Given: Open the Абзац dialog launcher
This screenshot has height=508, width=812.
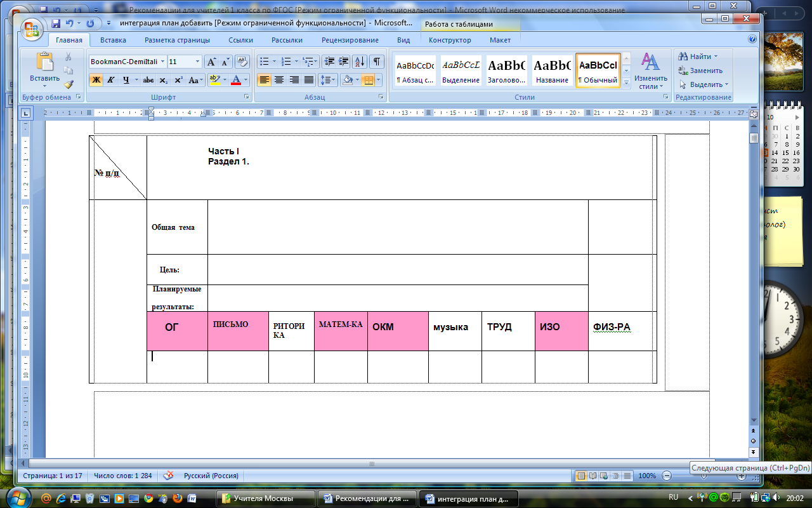Looking at the screenshot, I should pos(381,97).
